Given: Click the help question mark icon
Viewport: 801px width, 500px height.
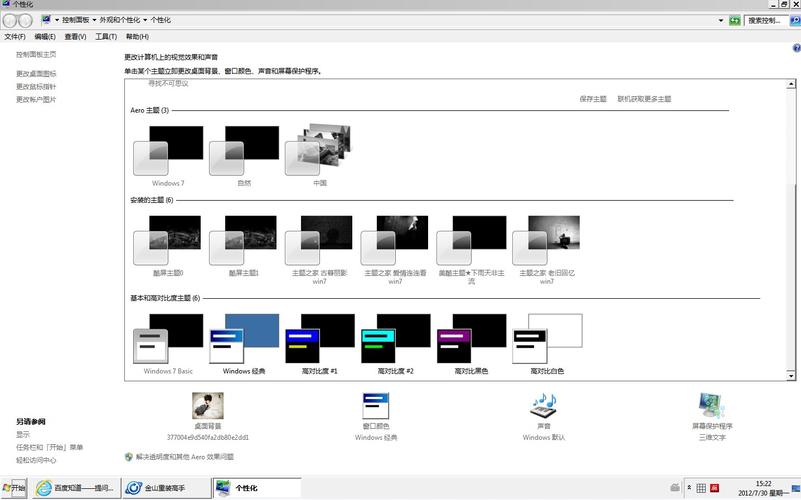Looking at the screenshot, I should [796, 48].
